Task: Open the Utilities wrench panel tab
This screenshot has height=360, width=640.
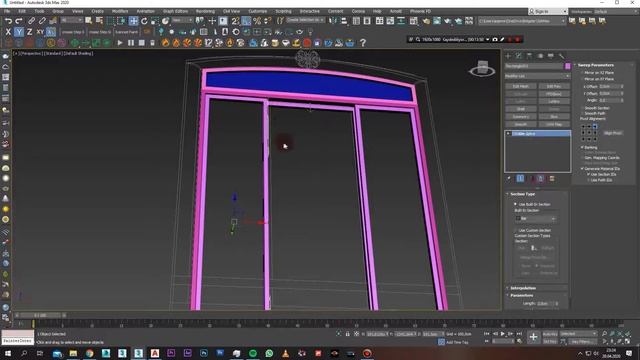Action: [562, 56]
